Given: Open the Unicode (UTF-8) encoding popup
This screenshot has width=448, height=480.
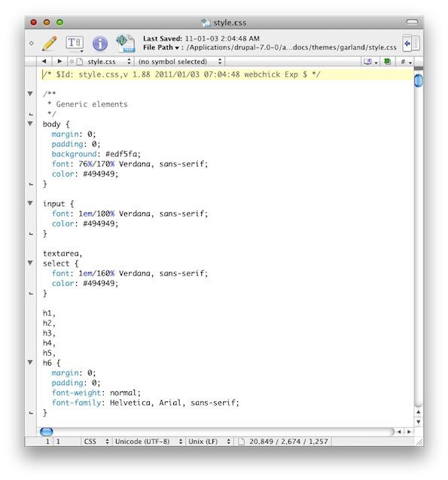Looking at the screenshot, I should coord(148,442).
